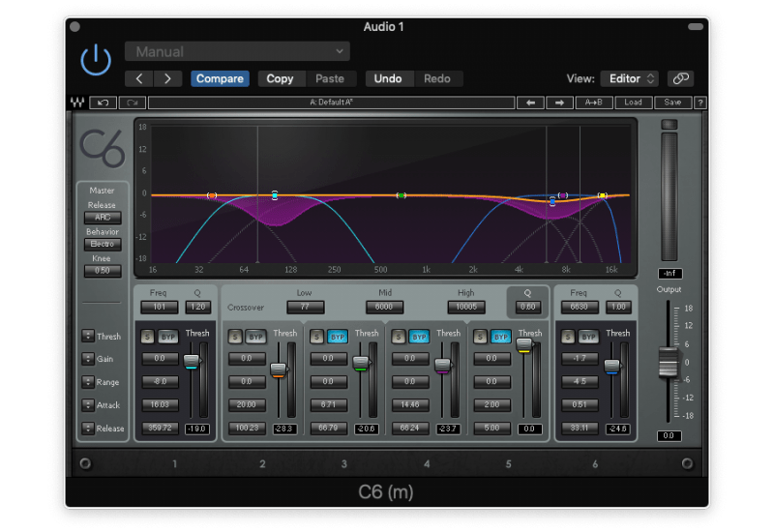Click the crossover Q value 0.60
774x532 pixels.
[527, 307]
